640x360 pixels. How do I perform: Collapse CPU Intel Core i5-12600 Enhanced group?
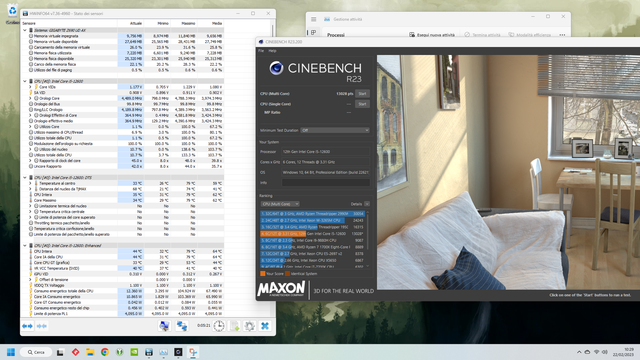pos(25,246)
